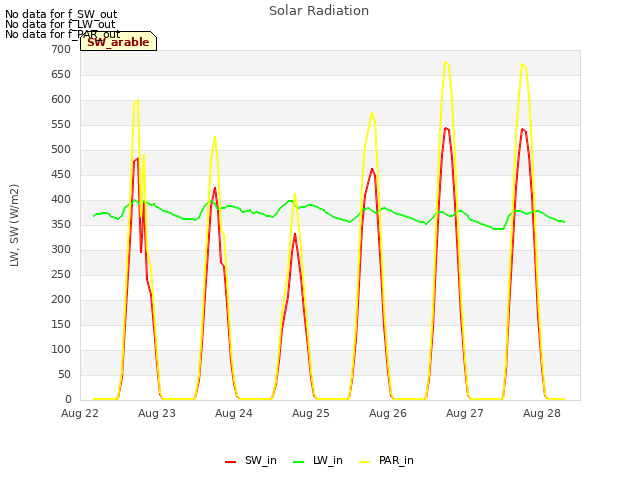Click the SW_in legend label
The height and width of the screenshot is (480, 640).
pyautogui.click(x=260, y=460)
